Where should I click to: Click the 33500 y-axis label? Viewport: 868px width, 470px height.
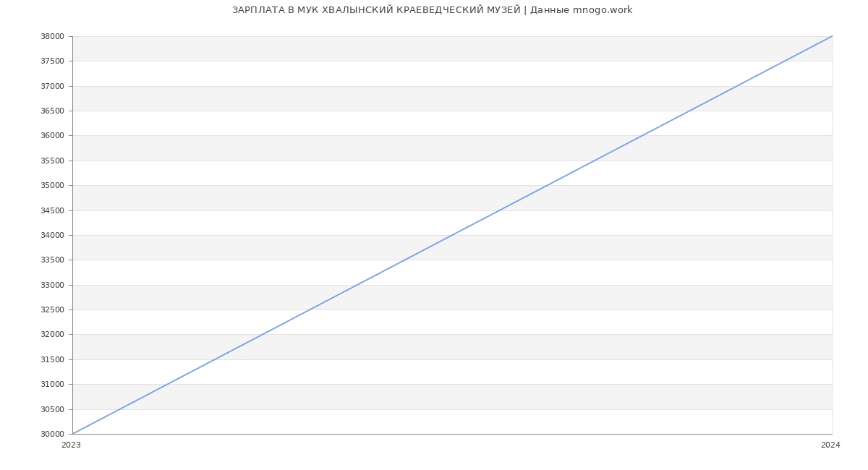pos(52,260)
